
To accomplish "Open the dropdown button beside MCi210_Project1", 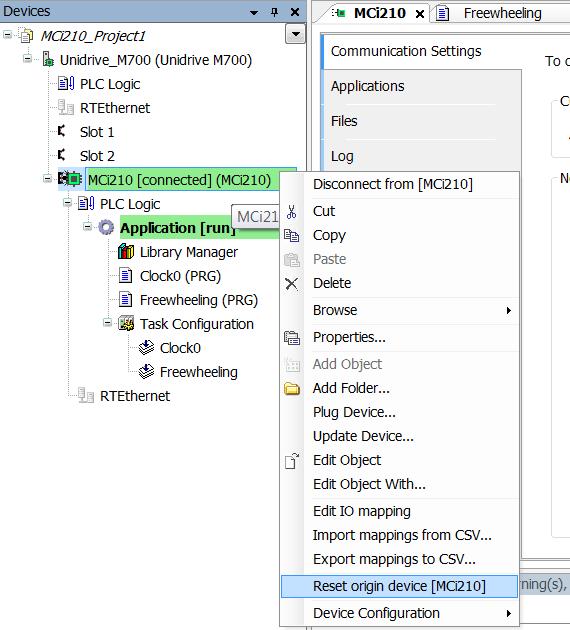I will pos(295,34).
